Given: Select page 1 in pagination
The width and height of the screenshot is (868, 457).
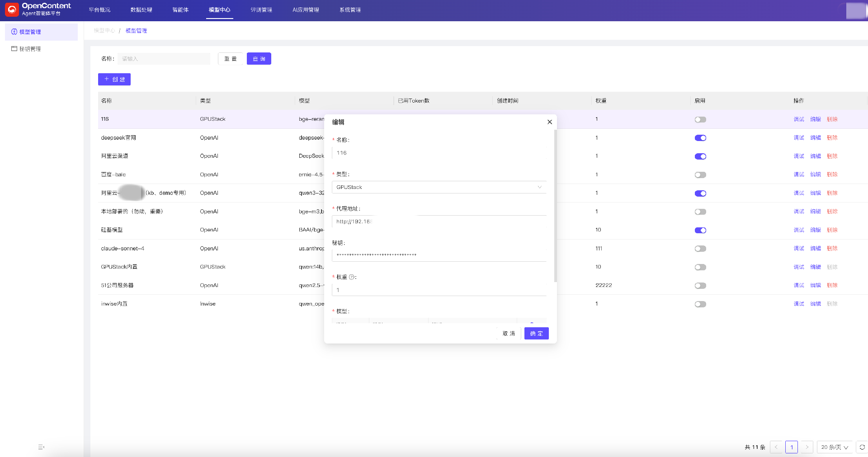Looking at the screenshot, I should point(792,447).
